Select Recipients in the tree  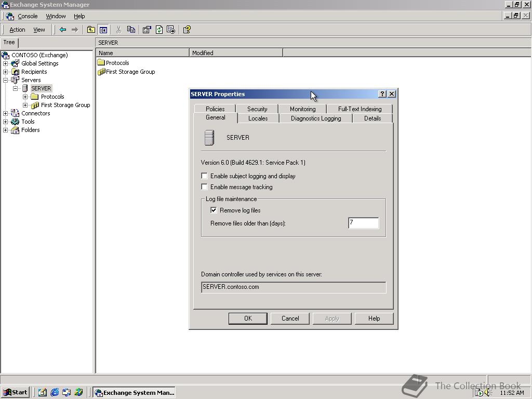34,72
